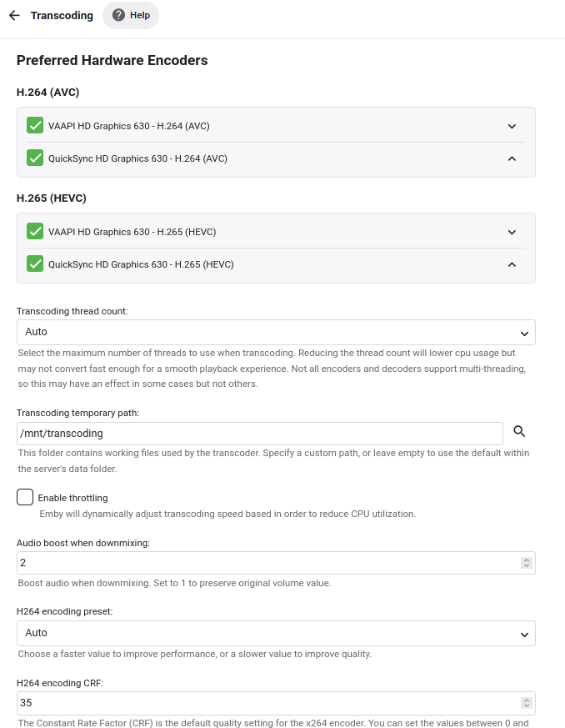565x728 pixels.
Task: Adjust H264 CRF value with spinner arrows
Action: [526, 703]
